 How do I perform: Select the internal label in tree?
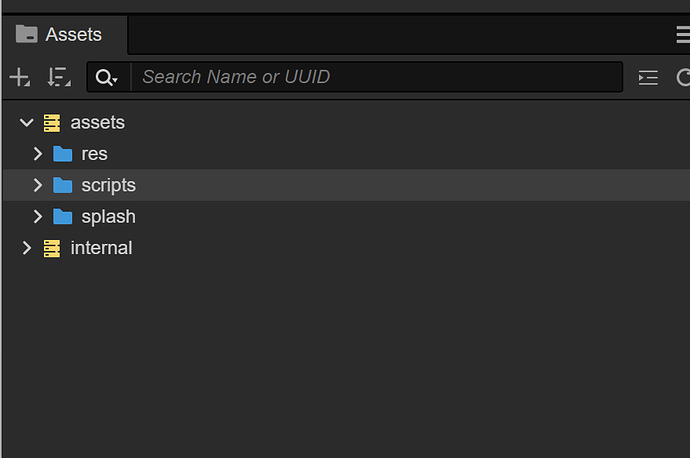pyautogui.click(x=101, y=248)
